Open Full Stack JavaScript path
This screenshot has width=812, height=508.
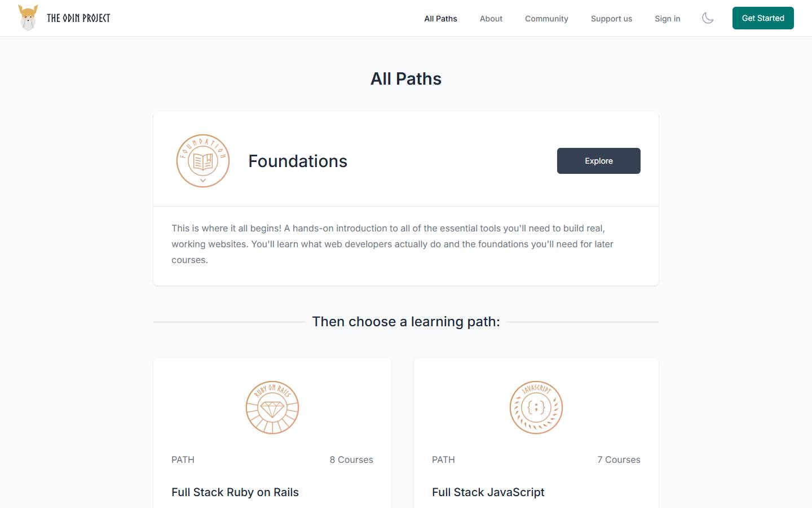488,492
